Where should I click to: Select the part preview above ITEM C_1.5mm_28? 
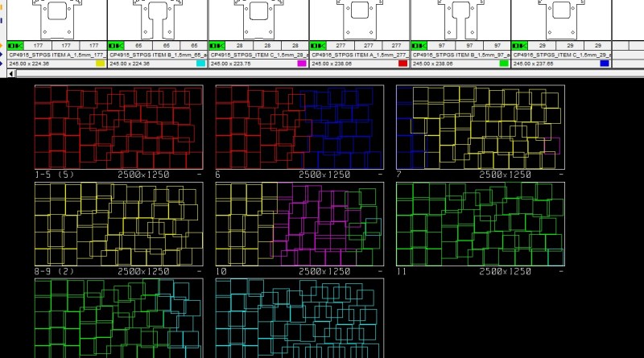pos(258,20)
